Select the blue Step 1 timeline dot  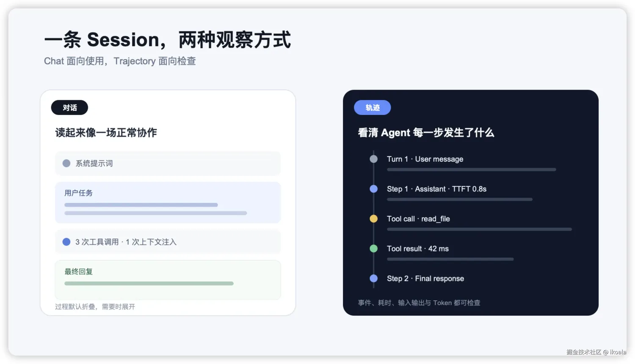point(373,189)
